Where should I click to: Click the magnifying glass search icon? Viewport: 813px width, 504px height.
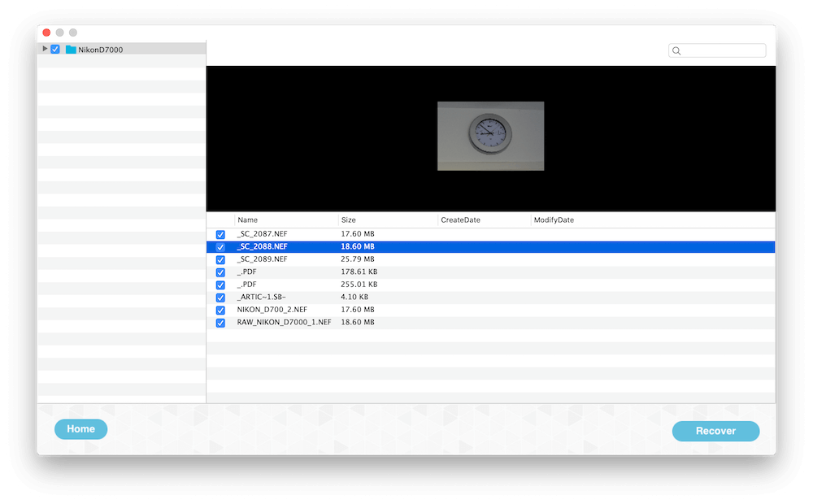point(676,51)
